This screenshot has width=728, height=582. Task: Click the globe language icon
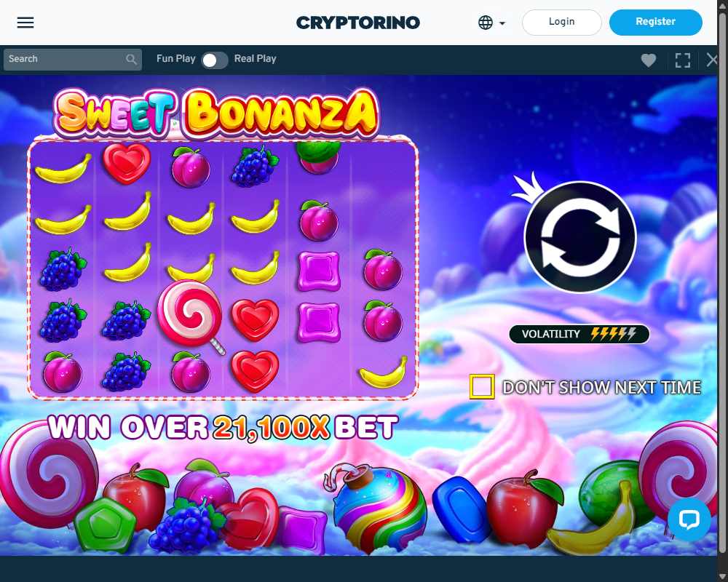485,23
